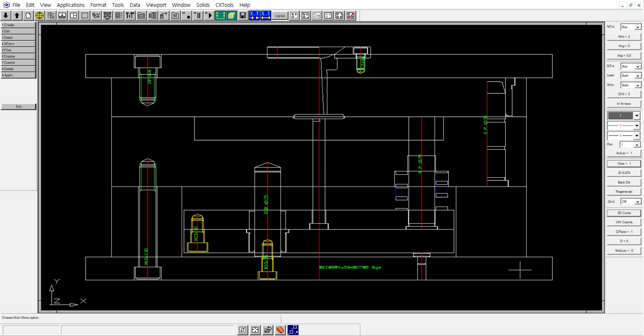Image resolution: width=644 pixels, height=336 pixels.
Task: Click the macro record dot icon
Action: 187,15
